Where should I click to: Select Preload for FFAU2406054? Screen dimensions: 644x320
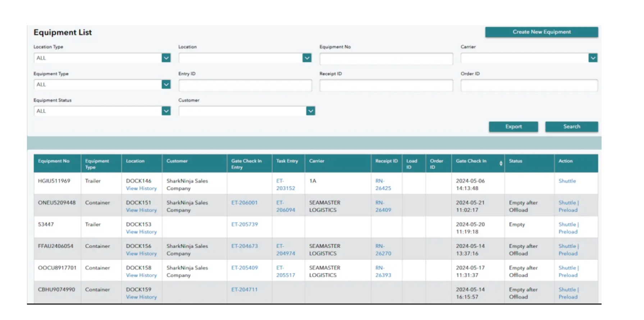tap(568, 254)
